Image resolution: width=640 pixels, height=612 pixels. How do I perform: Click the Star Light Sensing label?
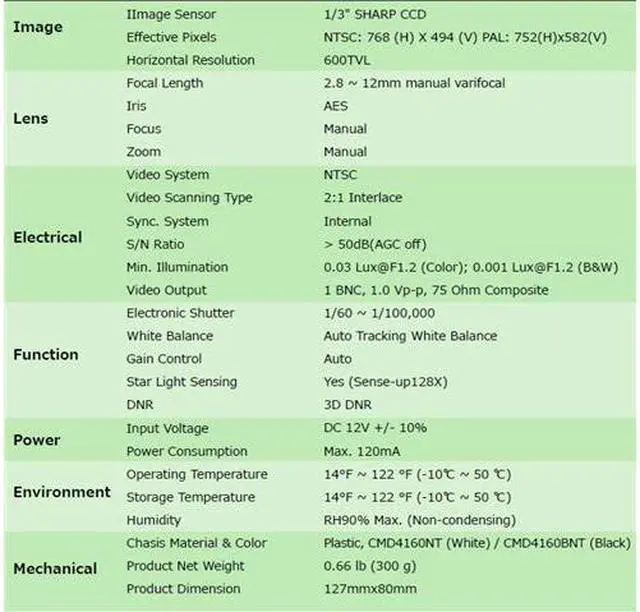[182, 382]
